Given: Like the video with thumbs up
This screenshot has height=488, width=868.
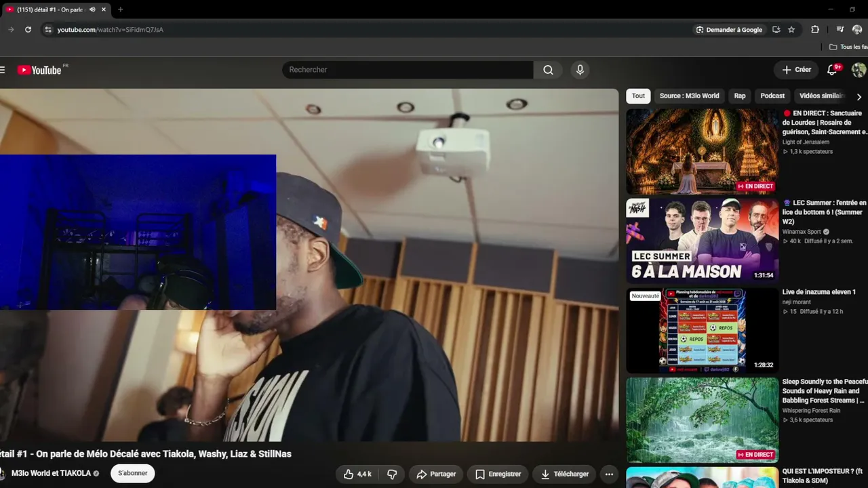Looking at the screenshot, I should click(x=357, y=474).
